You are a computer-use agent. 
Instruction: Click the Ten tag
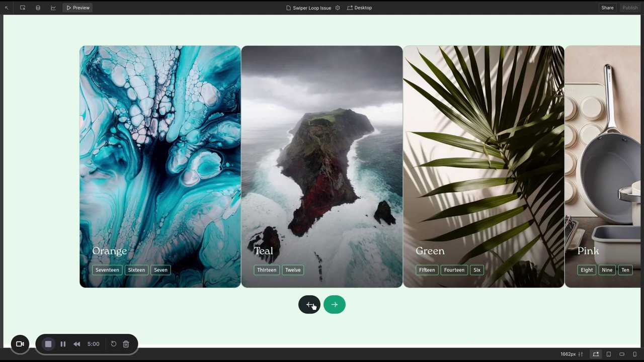click(625, 270)
